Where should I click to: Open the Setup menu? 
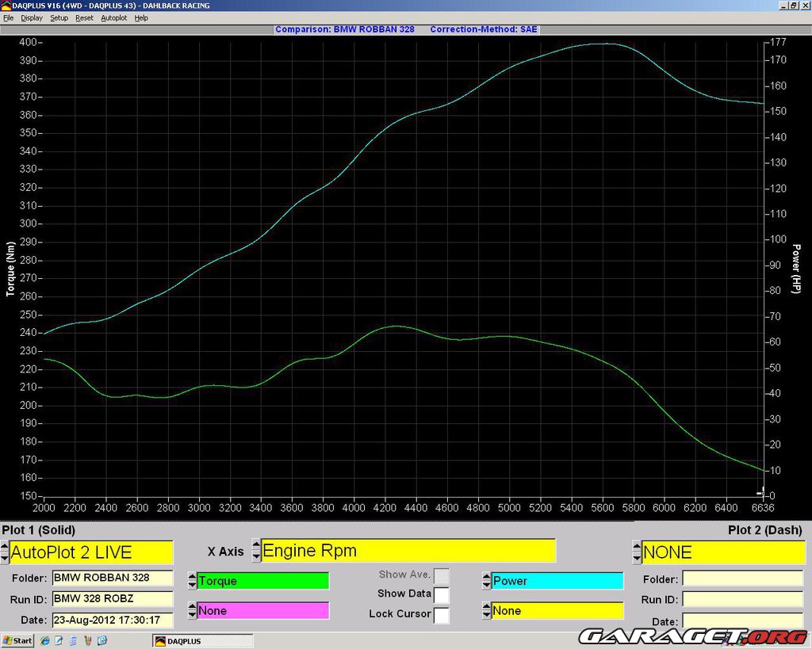coord(59,17)
